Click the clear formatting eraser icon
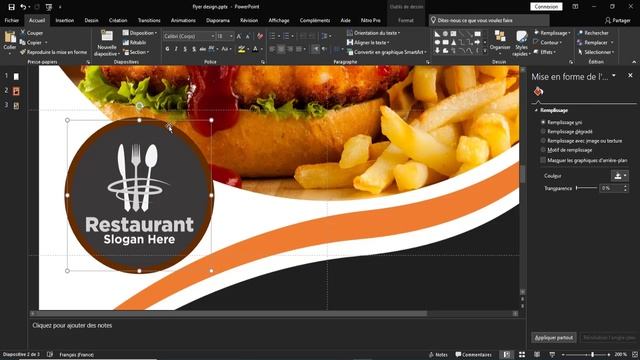 click(x=260, y=36)
